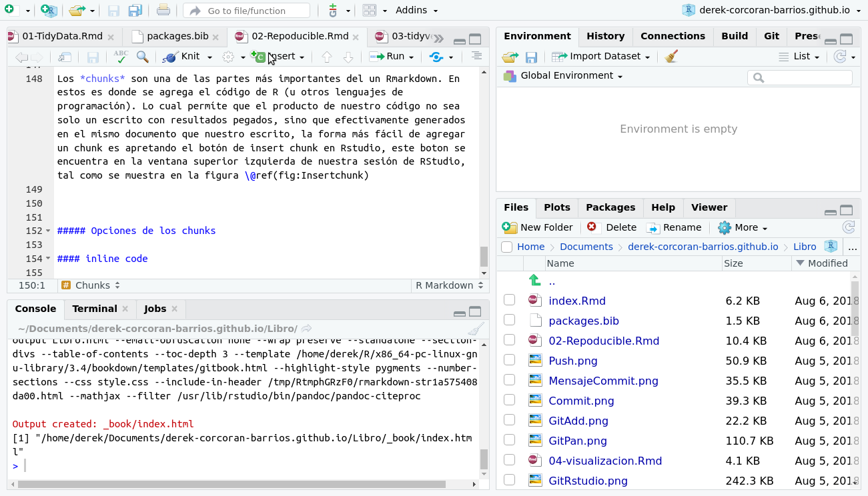Click the refresh files list icon
This screenshot has height=496, width=868.
click(849, 227)
